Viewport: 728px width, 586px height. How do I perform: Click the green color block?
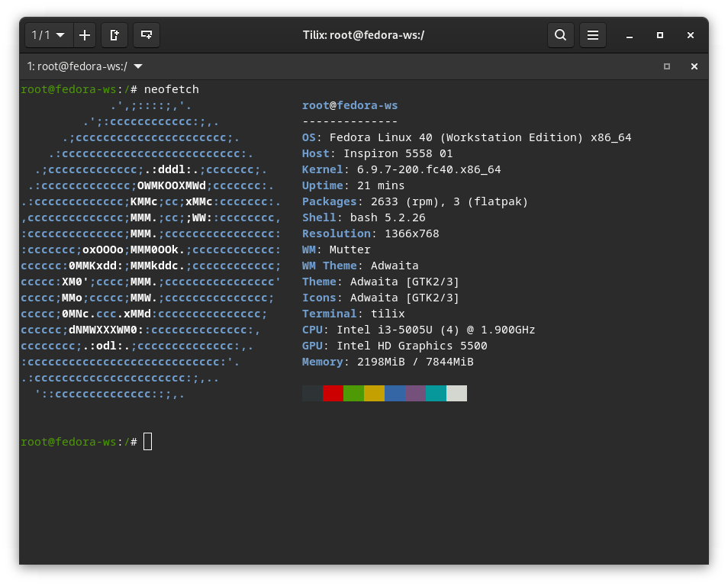click(354, 393)
